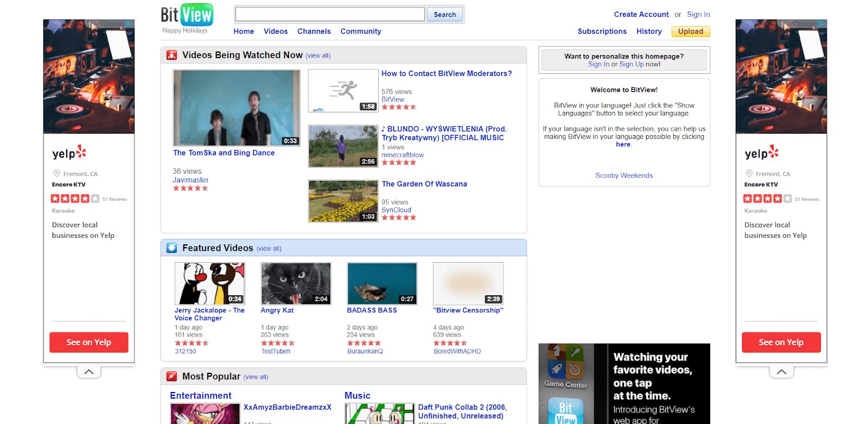Click Sign In link in header

point(698,15)
